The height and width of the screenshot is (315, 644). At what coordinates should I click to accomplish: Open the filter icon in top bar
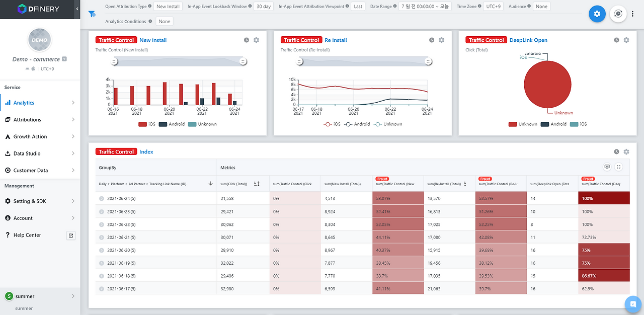pyautogui.click(x=92, y=14)
